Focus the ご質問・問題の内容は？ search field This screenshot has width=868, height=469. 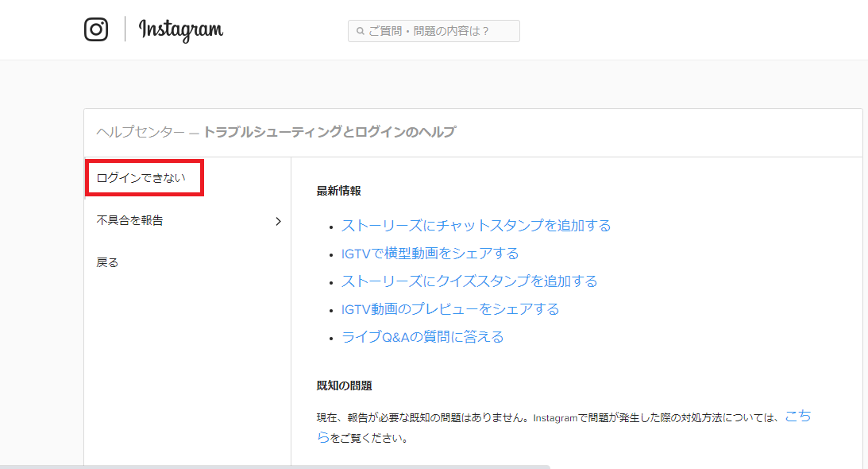(434, 31)
